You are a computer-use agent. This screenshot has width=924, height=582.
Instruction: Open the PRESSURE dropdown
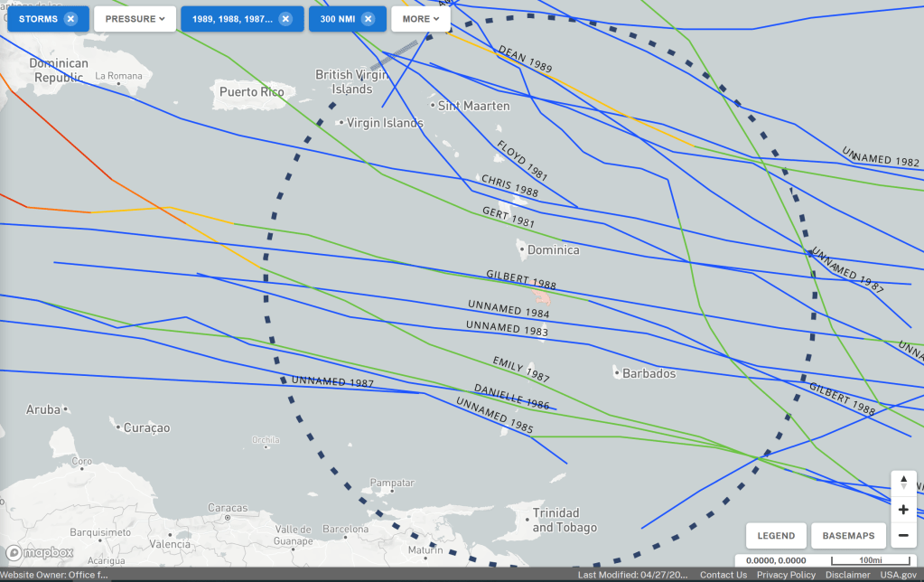(135, 19)
